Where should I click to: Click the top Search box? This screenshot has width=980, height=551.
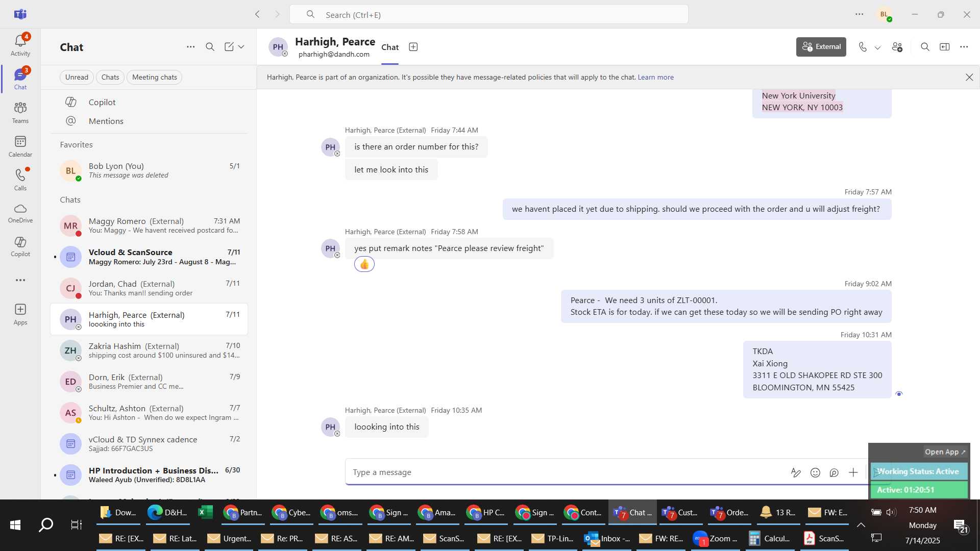point(489,14)
